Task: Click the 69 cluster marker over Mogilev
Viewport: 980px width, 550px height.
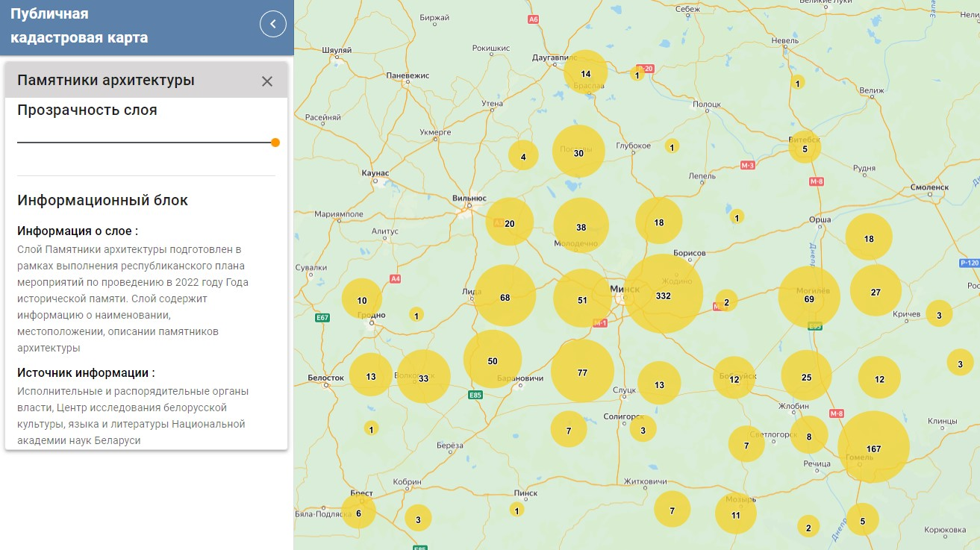Action: (808, 299)
